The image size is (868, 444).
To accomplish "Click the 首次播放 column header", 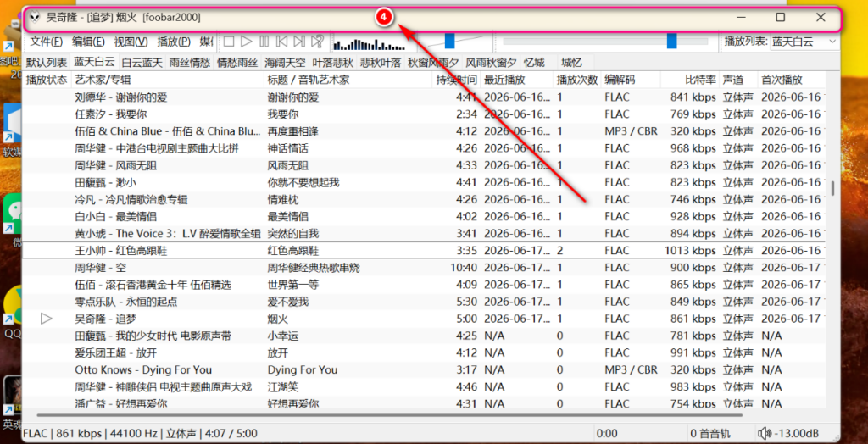I will pyautogui.click(x=793, y=80).
